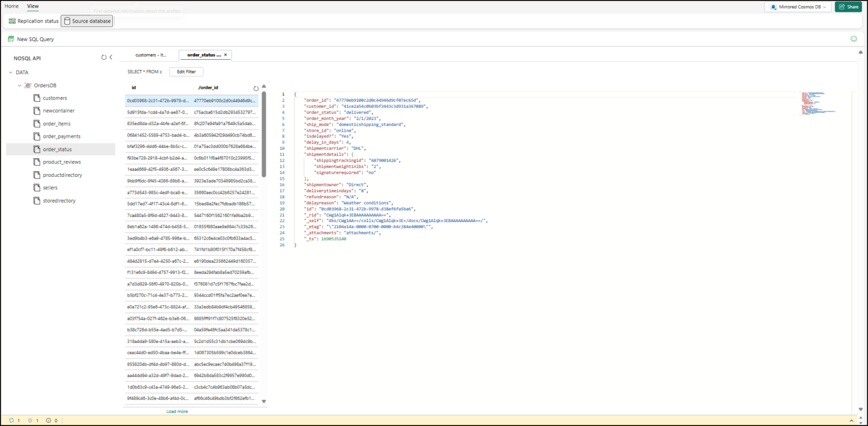Click the New SQL Query icon
This screenshot has width=868, height=426.
tap(11, 39)
